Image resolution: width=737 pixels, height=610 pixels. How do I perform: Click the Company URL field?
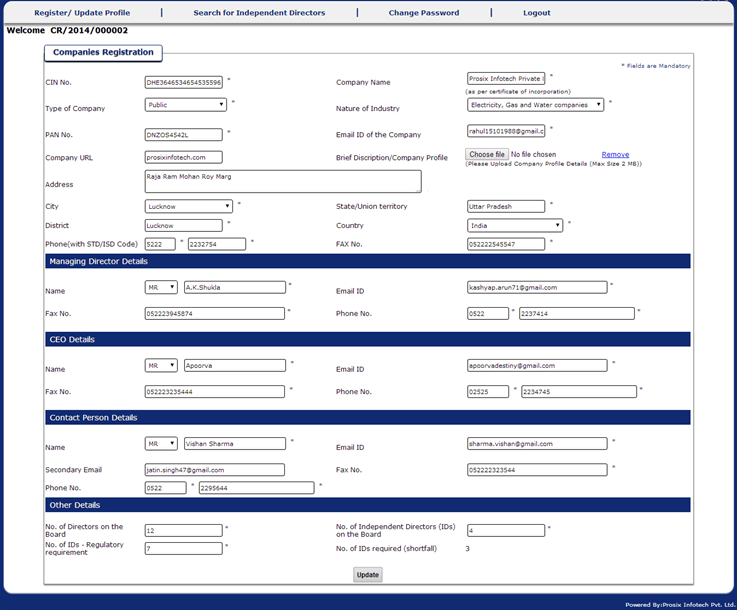point(184,157)
